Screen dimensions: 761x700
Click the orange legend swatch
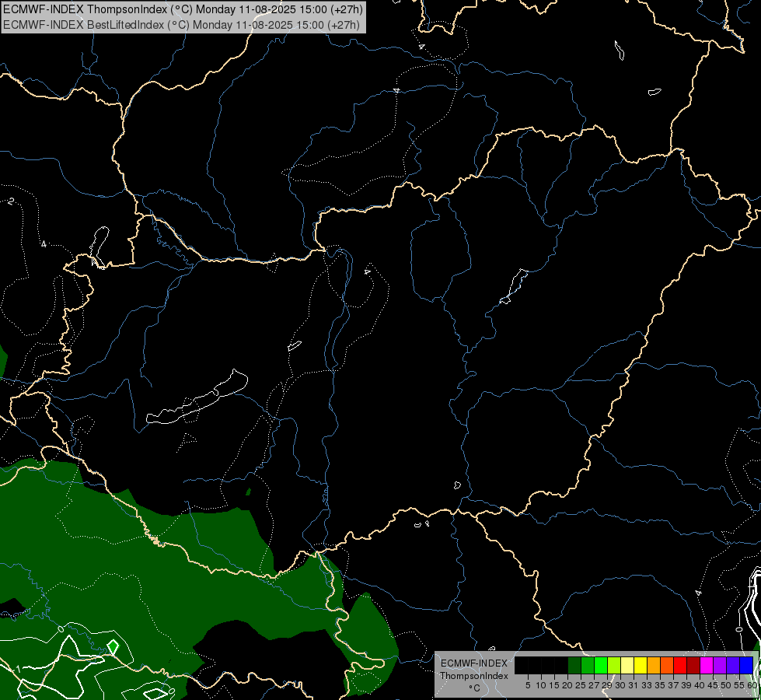pos(655,666)
